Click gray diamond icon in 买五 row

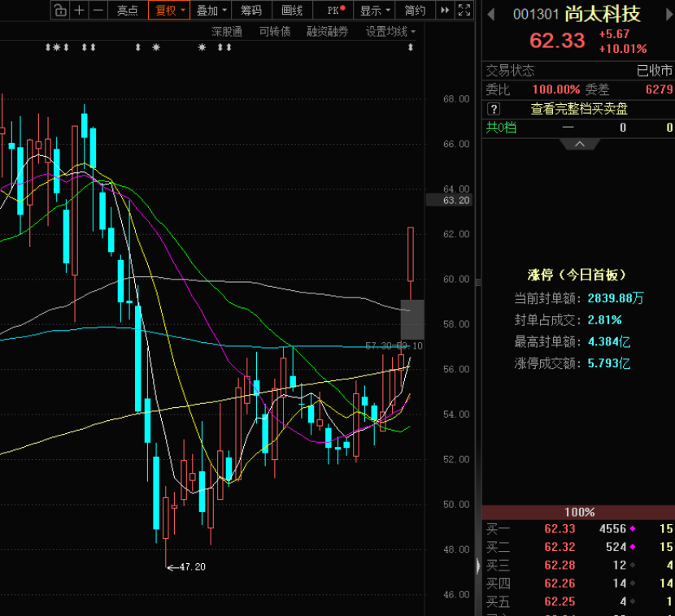click(x=633, y=601)
